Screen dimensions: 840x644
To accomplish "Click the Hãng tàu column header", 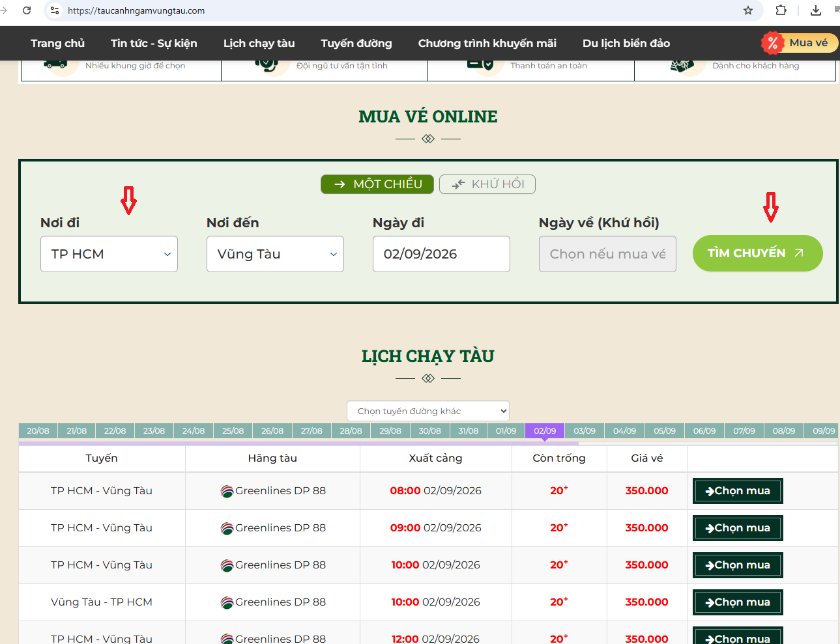I will [272, 458].
